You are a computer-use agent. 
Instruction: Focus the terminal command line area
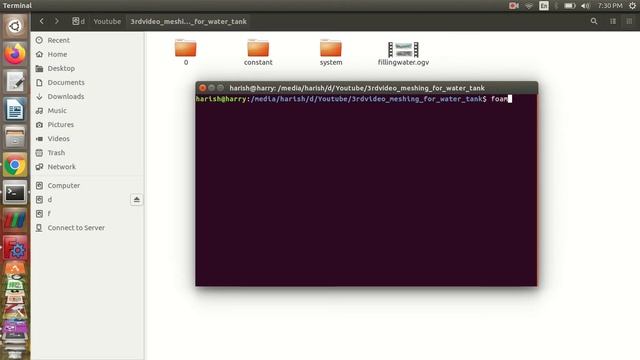[366, 190]
